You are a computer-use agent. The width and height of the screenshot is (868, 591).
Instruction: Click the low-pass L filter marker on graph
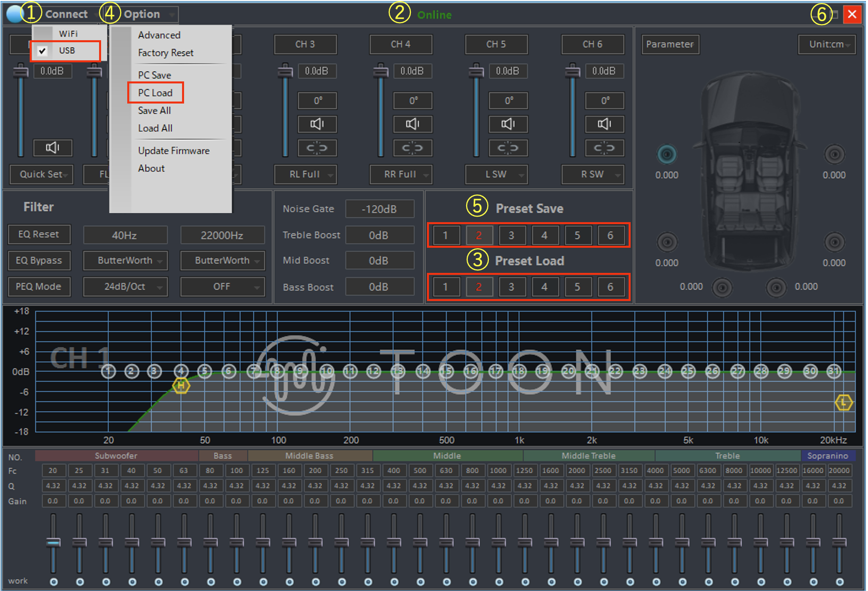(843, 403)
